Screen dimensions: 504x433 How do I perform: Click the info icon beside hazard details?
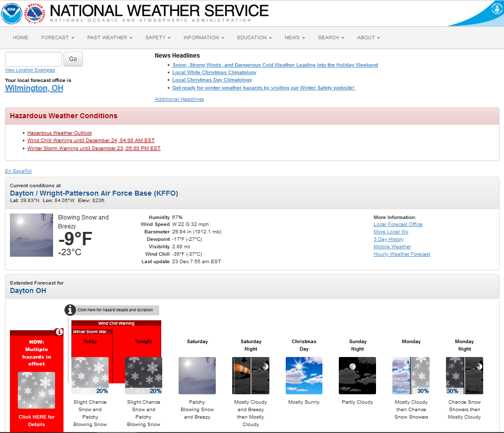click(70, 310)
